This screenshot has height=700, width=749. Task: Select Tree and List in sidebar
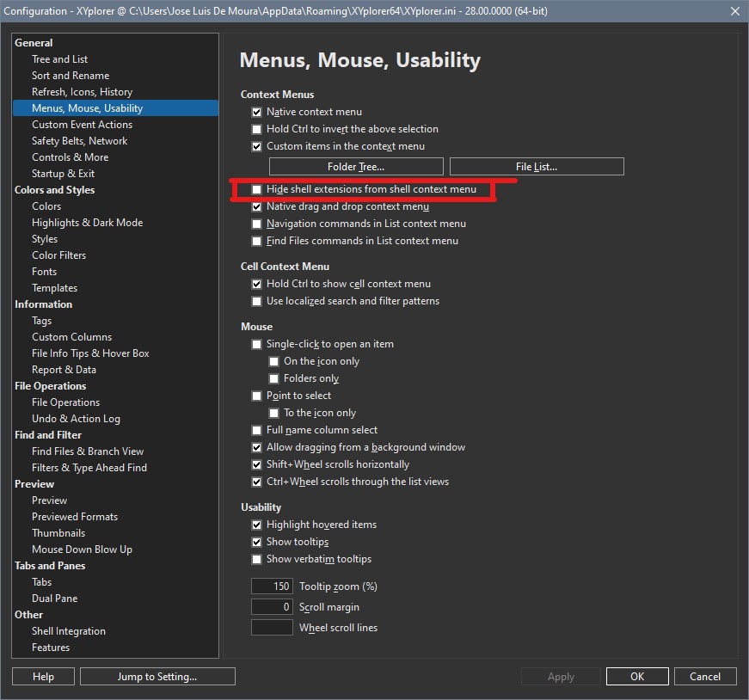[59, 59]
